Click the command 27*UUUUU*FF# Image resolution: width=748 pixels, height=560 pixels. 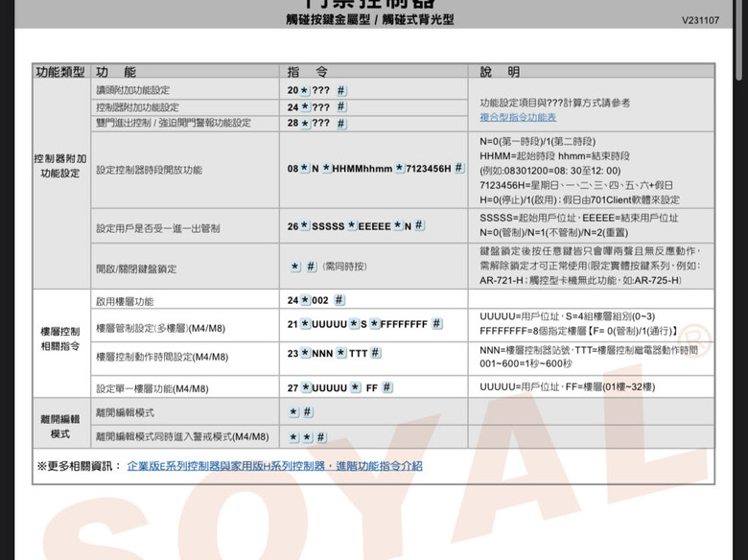pos(340,387)
